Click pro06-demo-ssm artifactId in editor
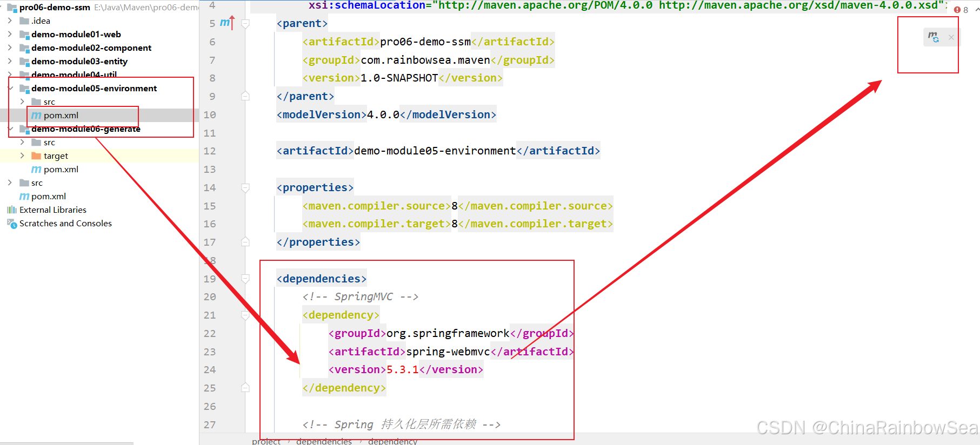Image resolution: width=980 pixels, height=445 pixels. coord(425,42)
